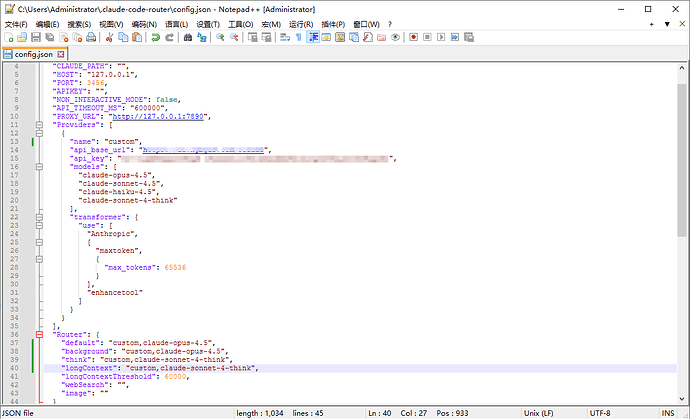
Task: Click JSON file label in status bar
Action: (18, 413)
